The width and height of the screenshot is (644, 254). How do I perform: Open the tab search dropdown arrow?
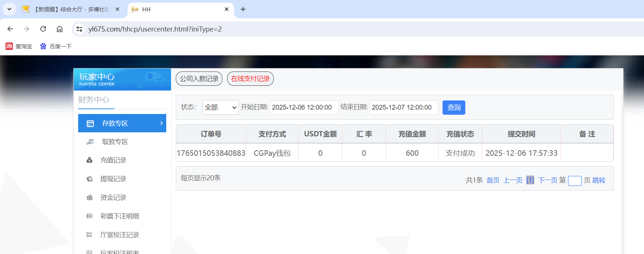pos(9,9)
